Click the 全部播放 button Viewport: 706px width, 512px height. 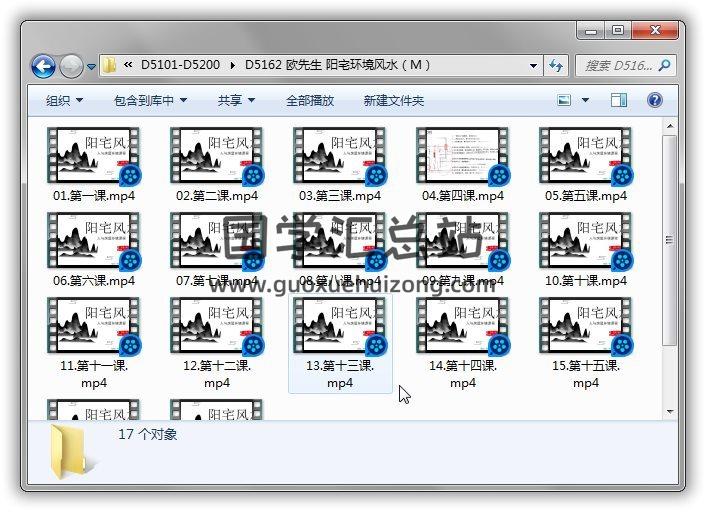point(310,100)
